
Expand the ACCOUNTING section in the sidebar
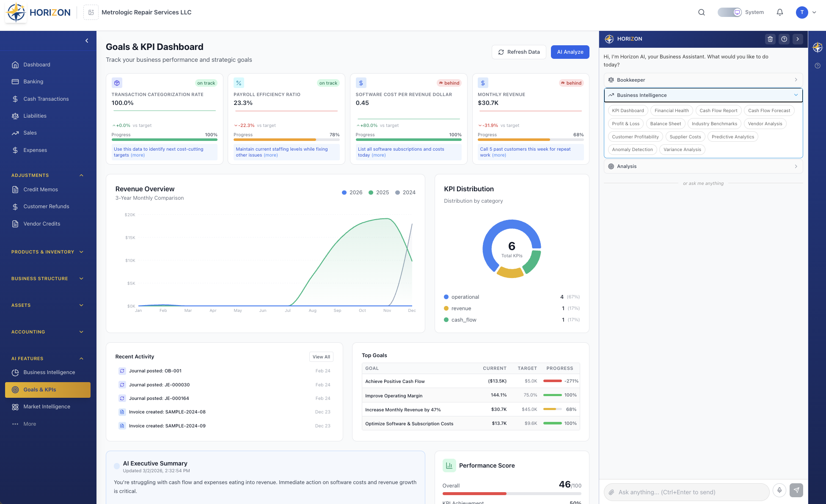click(x=47, y=332)
